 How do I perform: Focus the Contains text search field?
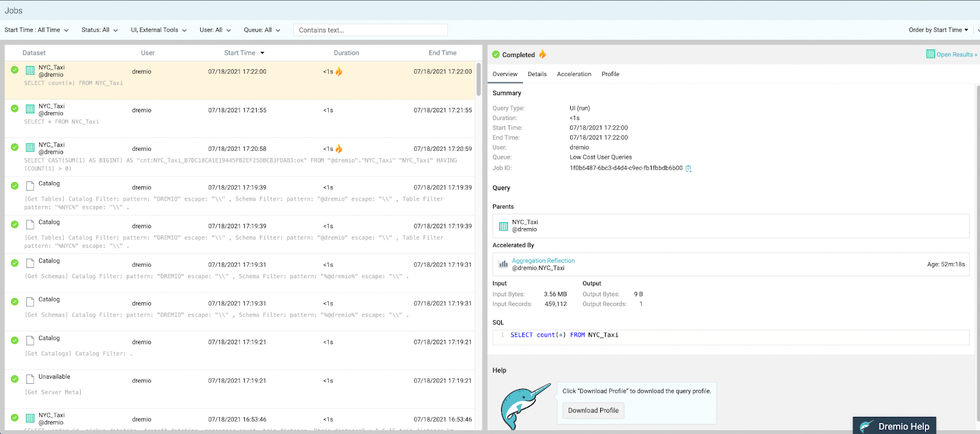pyautogui.click(x=371, y=30)
